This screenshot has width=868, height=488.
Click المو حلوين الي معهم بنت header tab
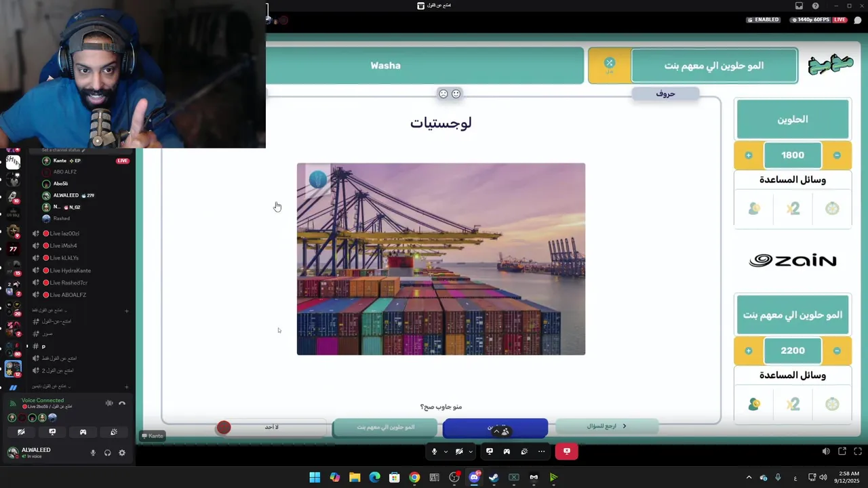click(x=714, y=66)
